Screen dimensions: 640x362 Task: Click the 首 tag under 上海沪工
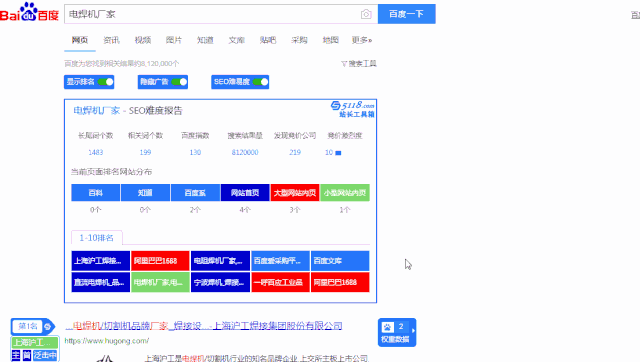(27, 355)
